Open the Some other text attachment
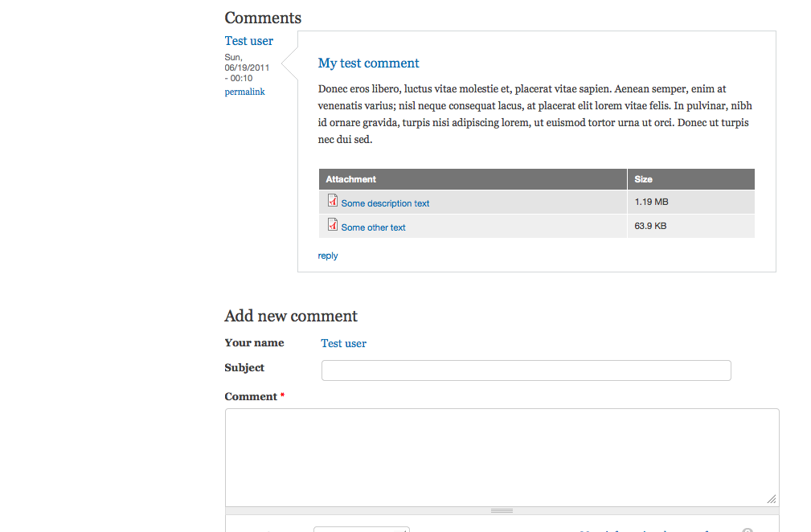This screenshot has width=811, height=532. click(x=373, y=227)
